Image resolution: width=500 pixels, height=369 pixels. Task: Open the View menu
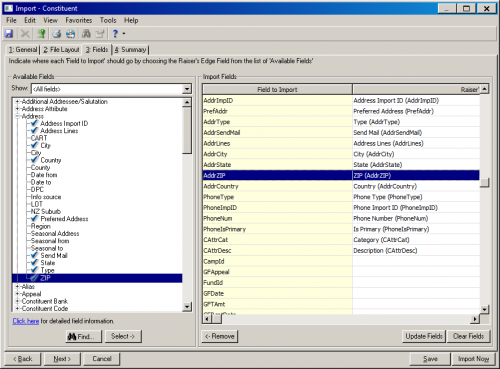pos(50,20)
